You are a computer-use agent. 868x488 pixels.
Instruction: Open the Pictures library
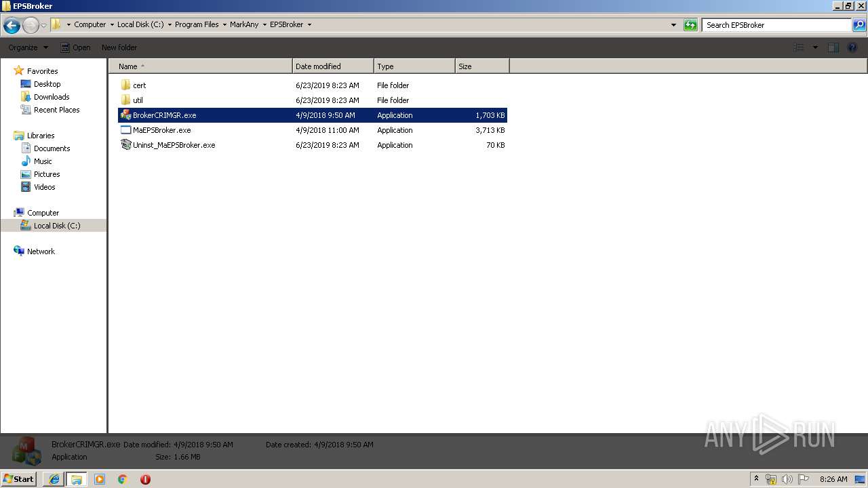point(47,174)
